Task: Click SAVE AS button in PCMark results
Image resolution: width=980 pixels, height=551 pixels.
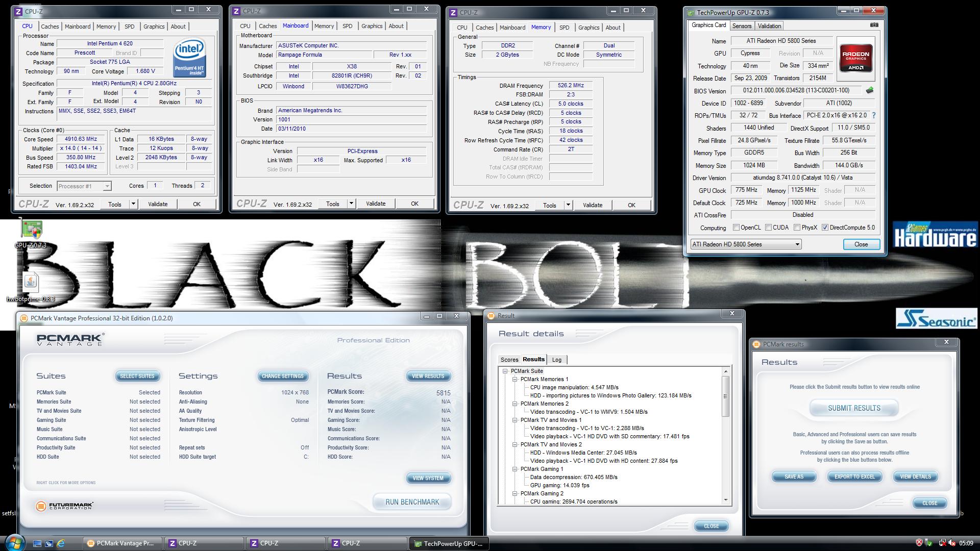Action: click(x=794, y=477)
